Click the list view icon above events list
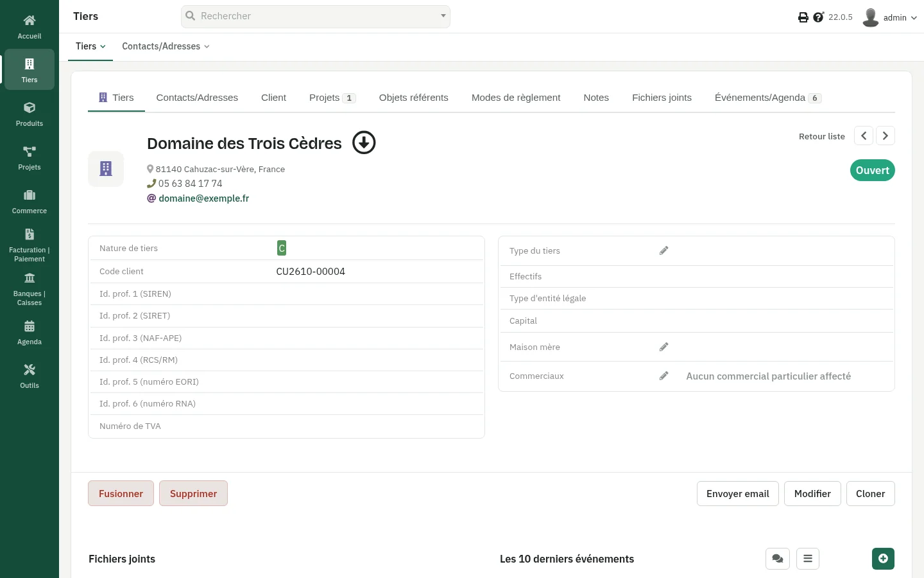Image resolution: width=924 pixels, height=578 pixels. coord(808,559)
